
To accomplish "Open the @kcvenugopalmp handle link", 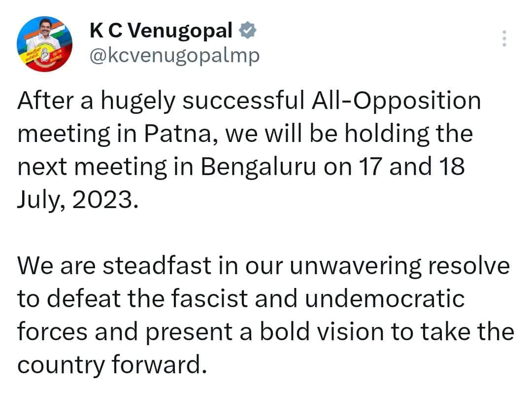I will click(x=174, y=56).
